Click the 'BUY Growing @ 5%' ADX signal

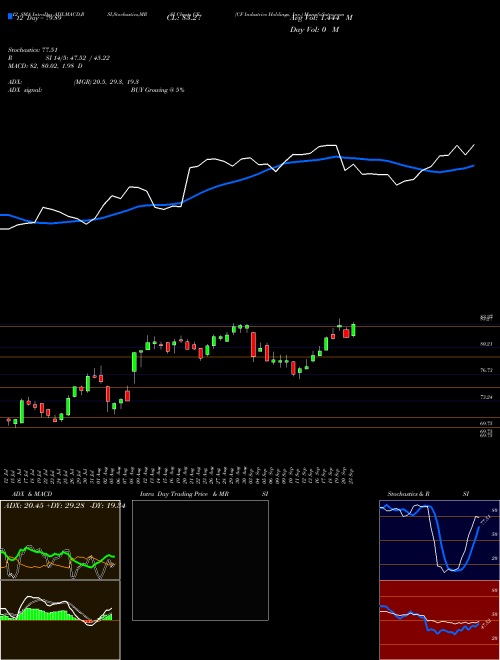pyautogui.click(x=157, y=90)
